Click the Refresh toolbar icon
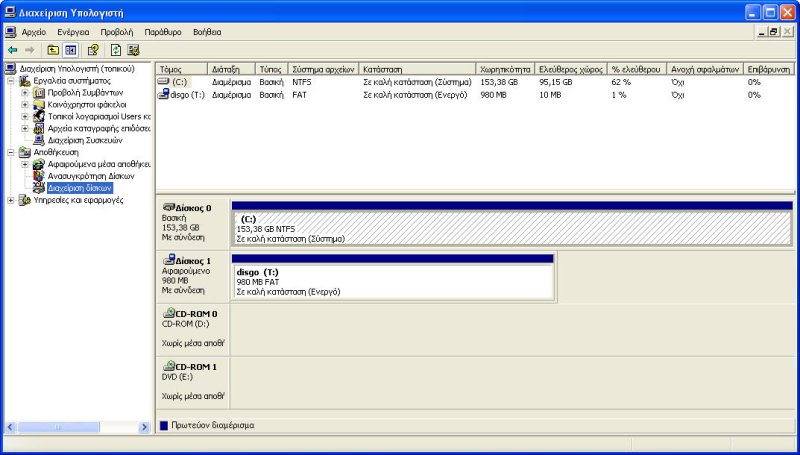Image resolution: width=800 pixels, height=455 pixels. pyautogui.click(x=116, y=50)
